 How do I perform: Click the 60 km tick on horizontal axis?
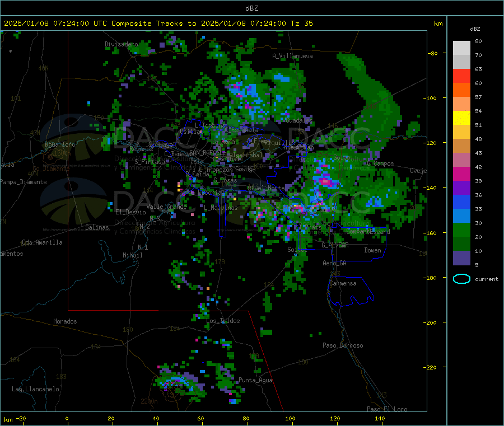(x=200, y=418)
